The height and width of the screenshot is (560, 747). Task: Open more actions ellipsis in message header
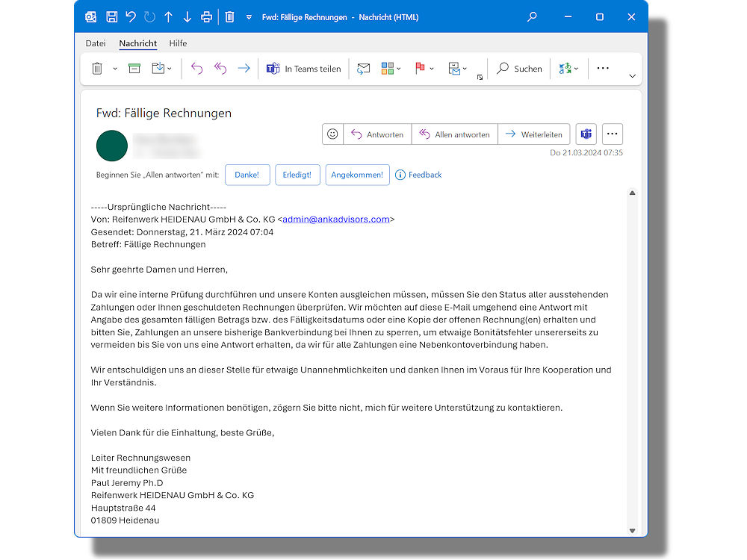click(x=613, y=134)
